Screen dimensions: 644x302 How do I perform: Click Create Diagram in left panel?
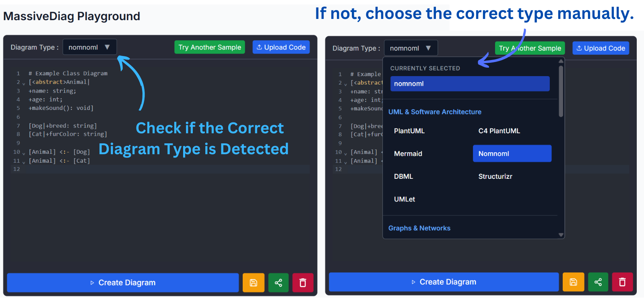click(123, 283)
